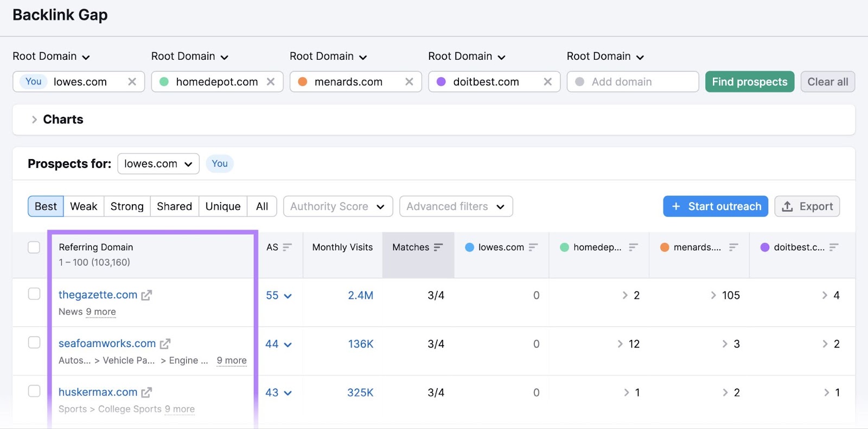Open first Root Domain dropdown above lowes.com
Screen dimensions: 868x429
pyautogui.click(x=51, y=56)
